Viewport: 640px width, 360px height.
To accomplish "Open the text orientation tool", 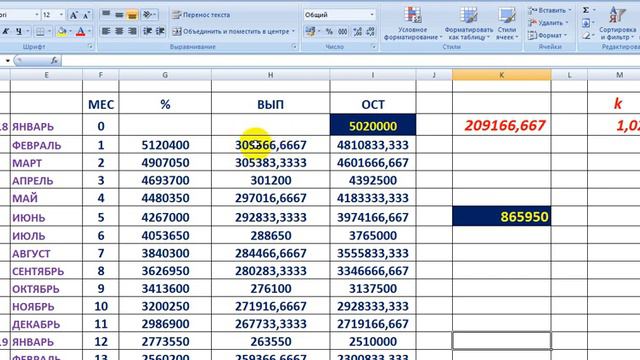I will [x=149, y=15].
